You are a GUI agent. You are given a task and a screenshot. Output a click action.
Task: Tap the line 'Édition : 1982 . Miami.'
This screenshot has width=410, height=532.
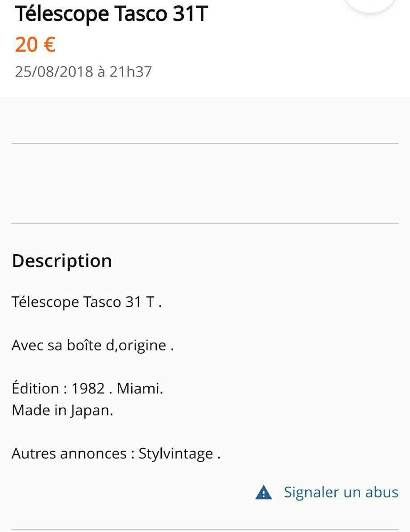[x=87, y=388]
